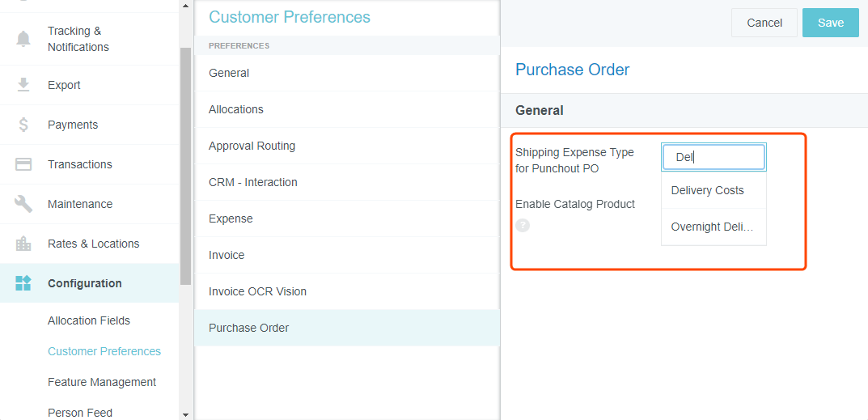Open the CRM - Interaction preferences
Image resolution: width=868 pixels, height=420 pixels.
click(x=253, y=182)
